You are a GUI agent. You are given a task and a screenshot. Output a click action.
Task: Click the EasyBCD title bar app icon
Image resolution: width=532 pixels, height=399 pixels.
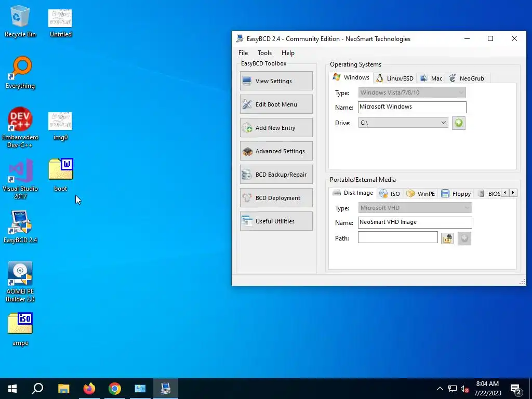[x=240, y=38]
